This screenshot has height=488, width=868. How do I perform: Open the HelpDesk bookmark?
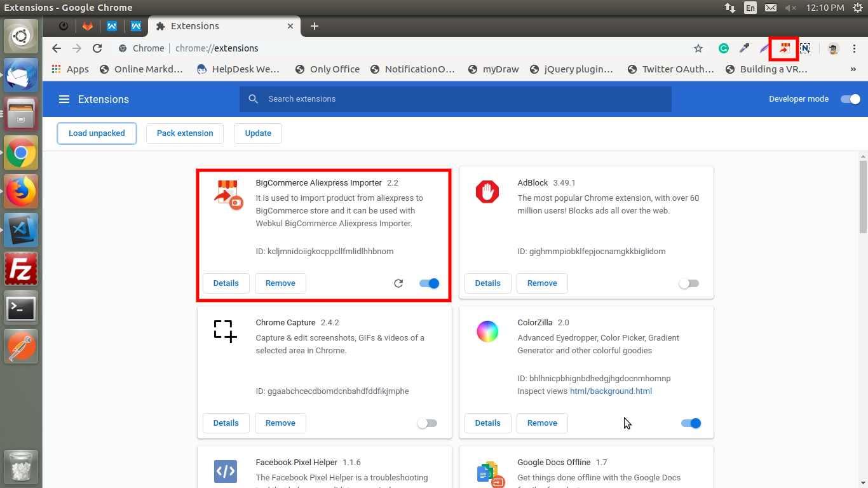[238, 69]
